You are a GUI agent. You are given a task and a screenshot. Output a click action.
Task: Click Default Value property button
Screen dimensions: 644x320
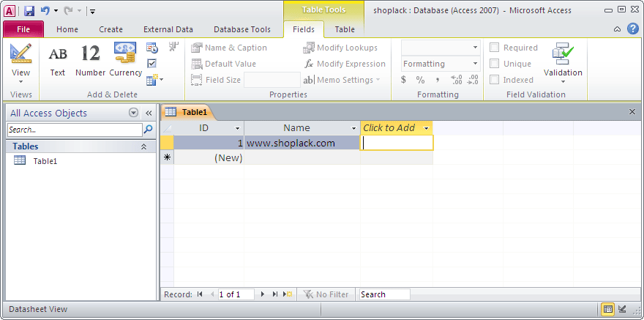point(224,64)
